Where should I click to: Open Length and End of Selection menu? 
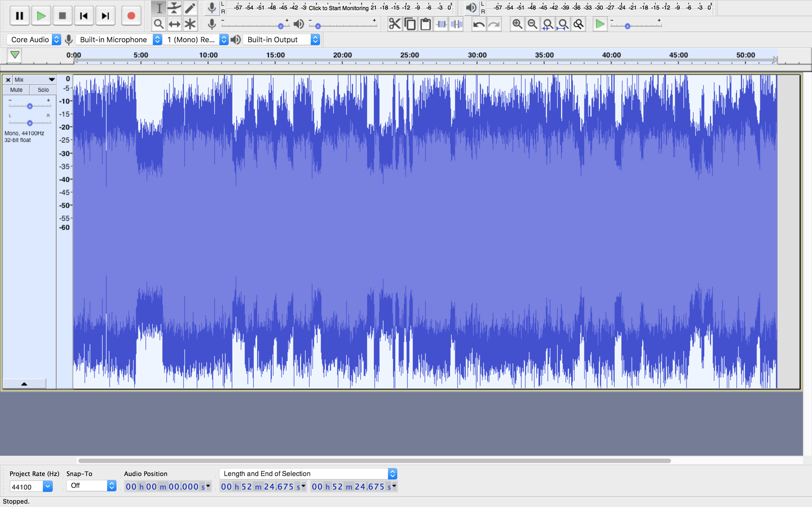point(308,473)
